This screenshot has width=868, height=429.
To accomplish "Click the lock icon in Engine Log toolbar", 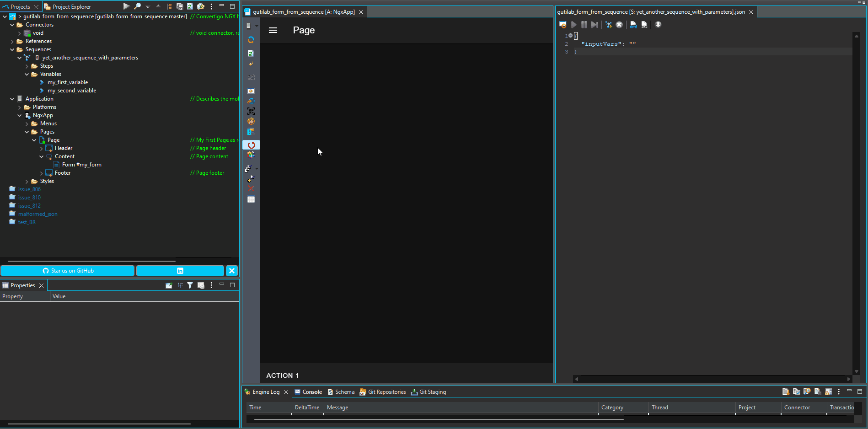I will pos(829,392).
